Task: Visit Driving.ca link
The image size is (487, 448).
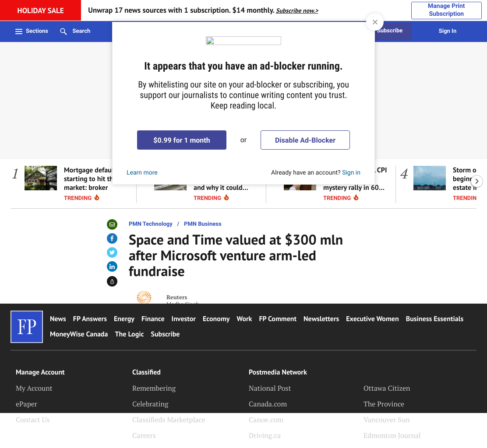Action: 265,436
